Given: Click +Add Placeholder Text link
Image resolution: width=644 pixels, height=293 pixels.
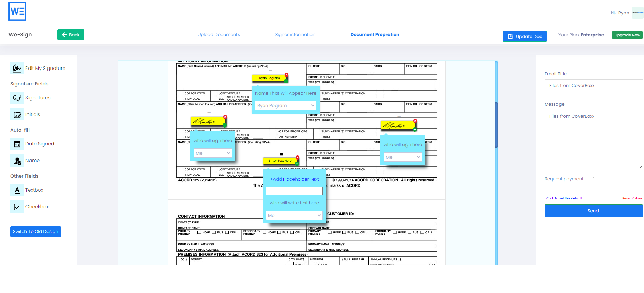Looking at the screenshot, I should [x=294, y=179].
